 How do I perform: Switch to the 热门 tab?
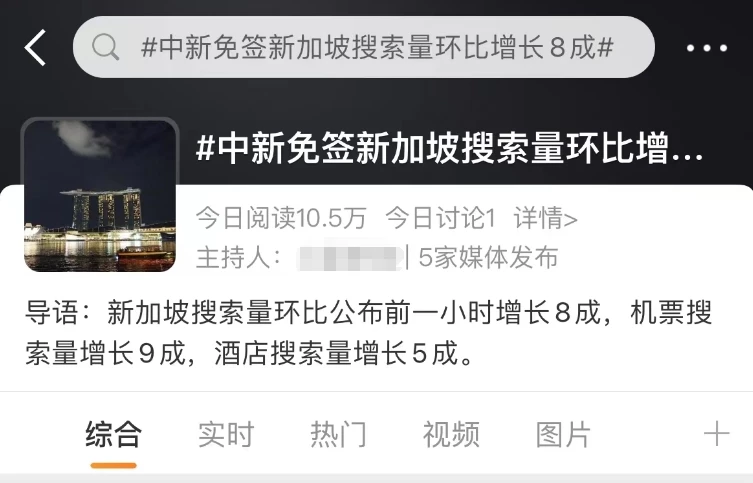click(x=339, y=434)
